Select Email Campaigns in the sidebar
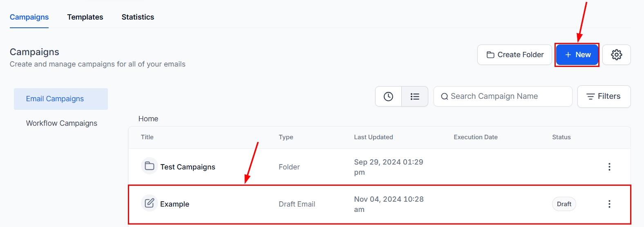The image size is (644, 227). click(x=55, y=99)
